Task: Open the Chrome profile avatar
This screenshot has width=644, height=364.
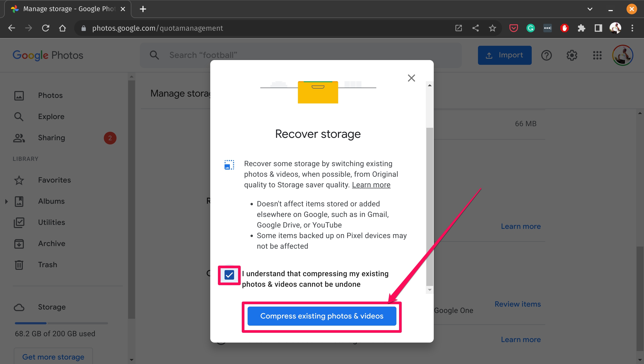Action: point(615,28)
